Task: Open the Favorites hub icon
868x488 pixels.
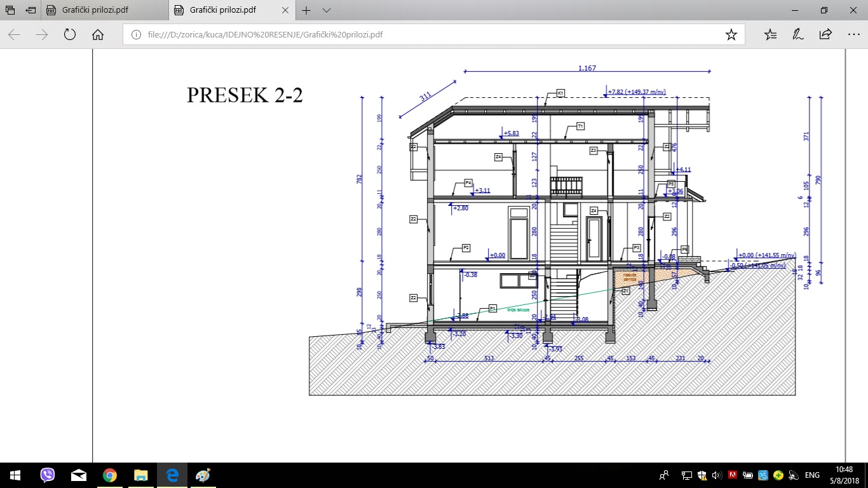Action: coord(770,35)
